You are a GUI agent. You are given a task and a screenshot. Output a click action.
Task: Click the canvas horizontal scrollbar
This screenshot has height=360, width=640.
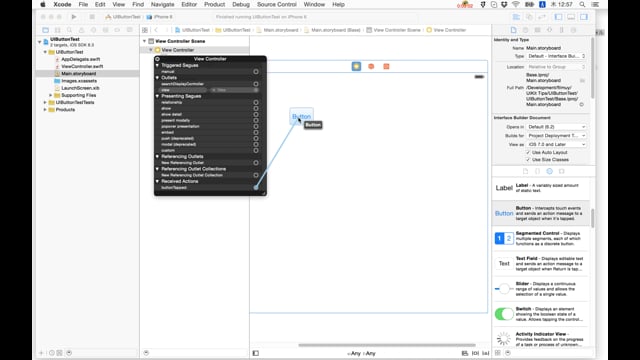click(387, 345)
